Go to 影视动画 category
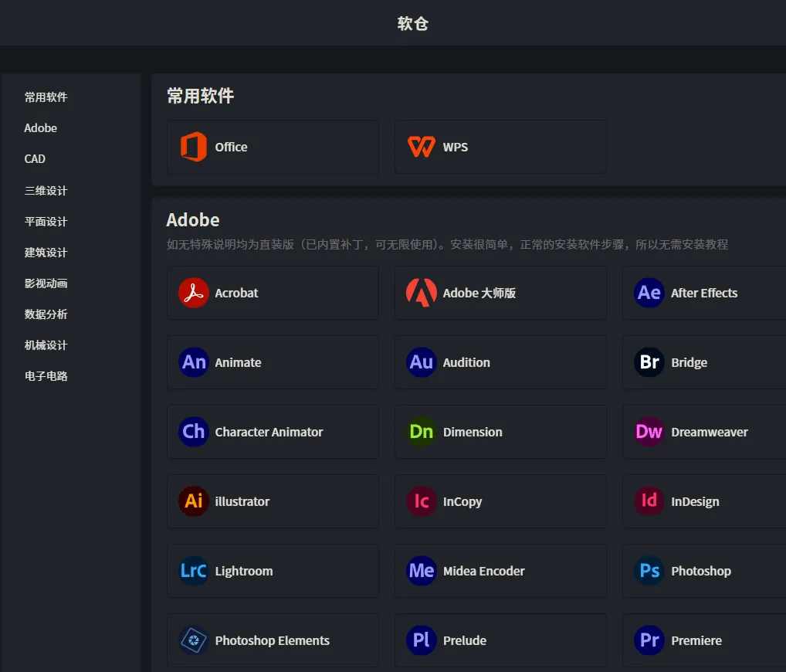 click(x=46, y=283)
